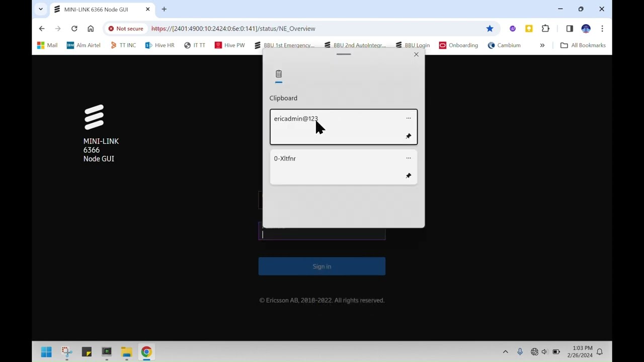Open network settings tray icon
Viewport: 644px width, 362px height.
pyautogui.click(x=534, y=352)
